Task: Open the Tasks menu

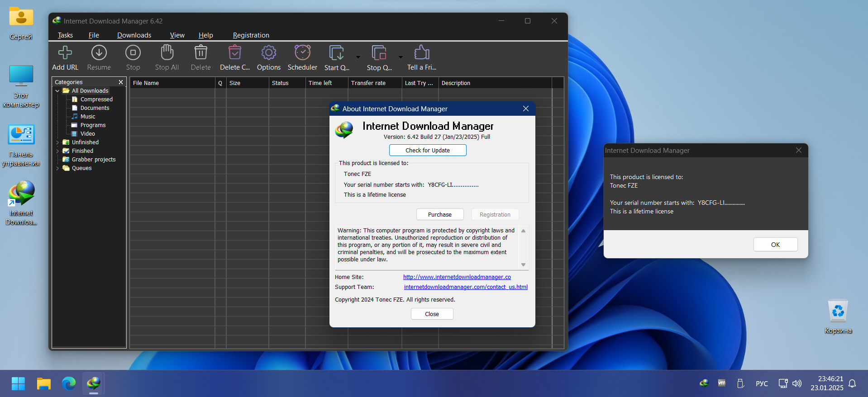Action: 65,35
